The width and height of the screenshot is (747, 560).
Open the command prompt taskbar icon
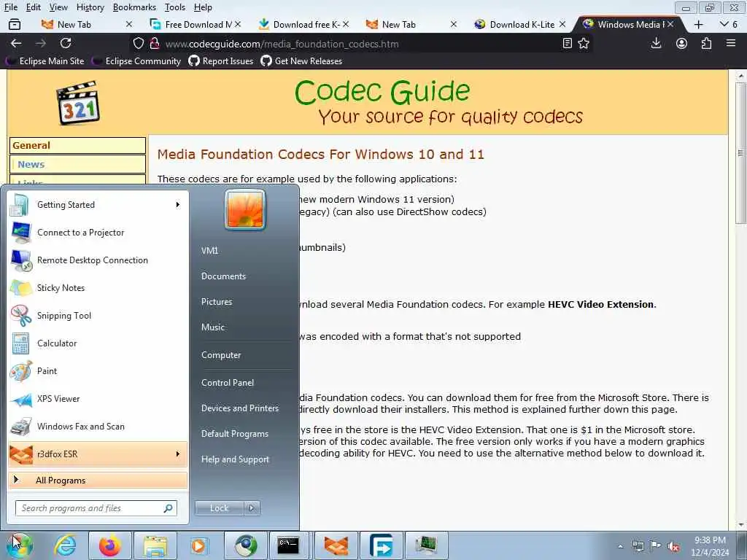(x=289, y=545)
